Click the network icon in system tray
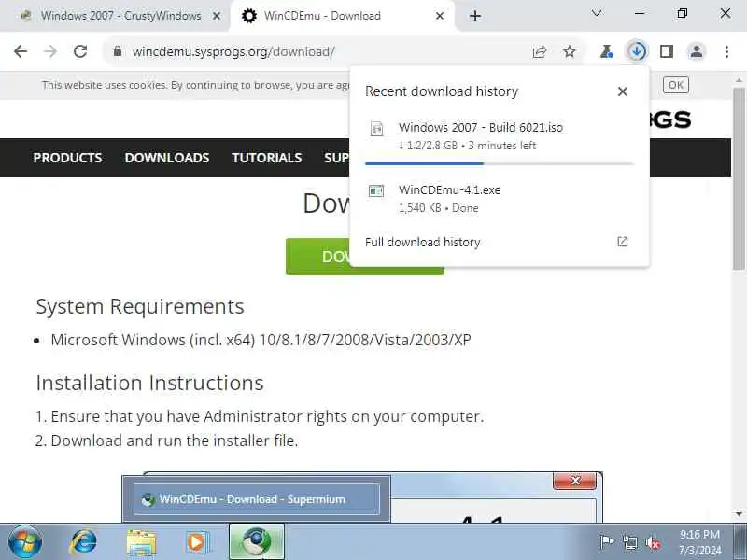Screen dimensions: 747x560 tap(629, 542)
